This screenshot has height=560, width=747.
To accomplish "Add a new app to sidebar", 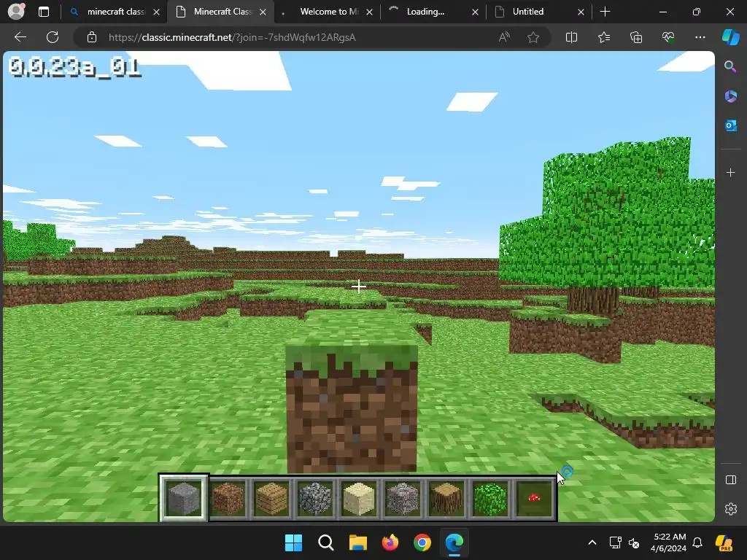I will [730, 172].
